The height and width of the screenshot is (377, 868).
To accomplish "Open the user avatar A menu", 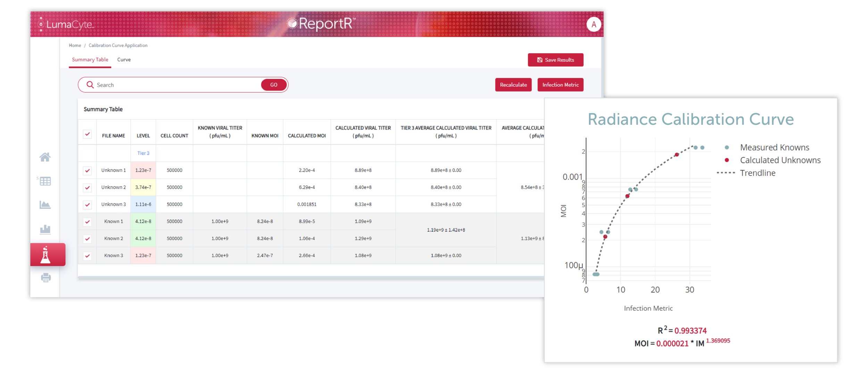I will 593,25.
